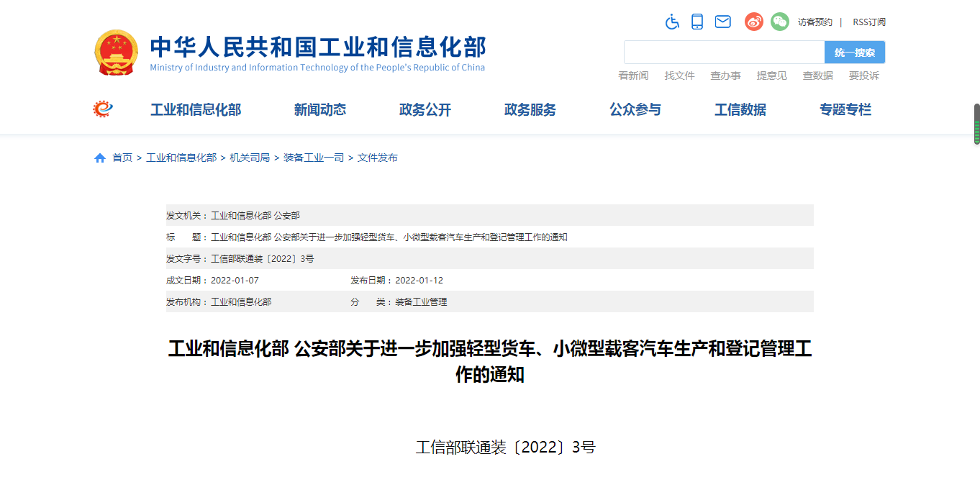The image size is (980, 477).
Task: Click the 发布日期 2022-01-12 value
Action: [419, 280]
